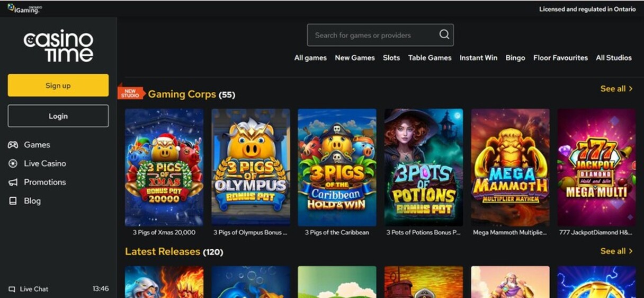Launch the Mega Mammoth game thumbnail
This screenshot has width=644, height=298.
click(510, 167)
